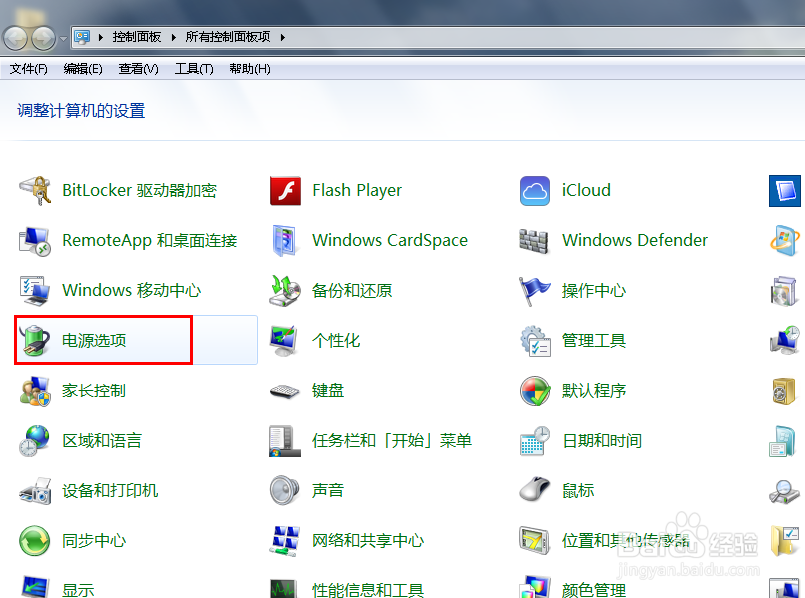Open the 日期和时间 link
The image size is (805, 598).
tap(602, 440)
